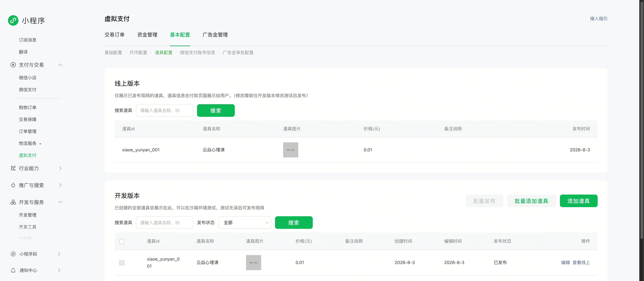
Task: Open 翻译 in the sidebar
Action: [23, 52]
